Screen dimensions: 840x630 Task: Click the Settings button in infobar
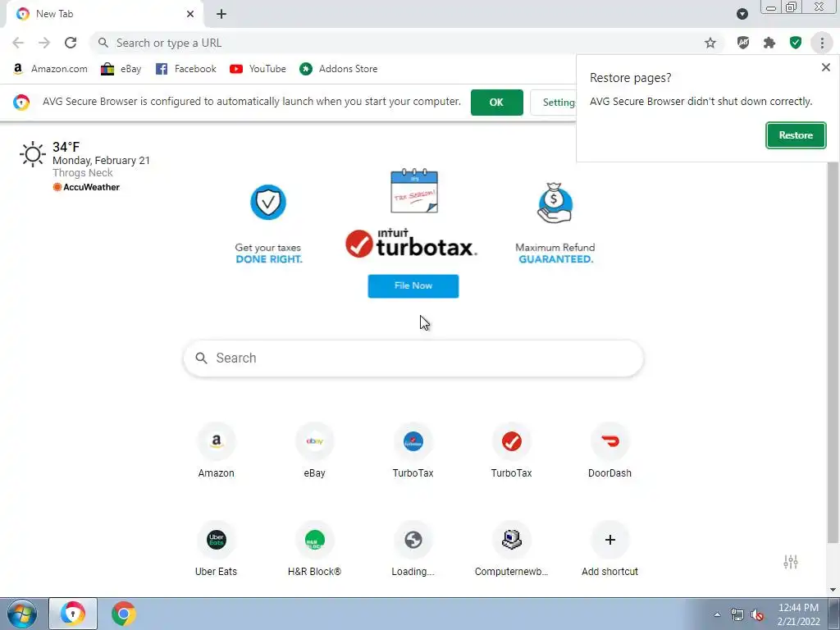point(554,103)
